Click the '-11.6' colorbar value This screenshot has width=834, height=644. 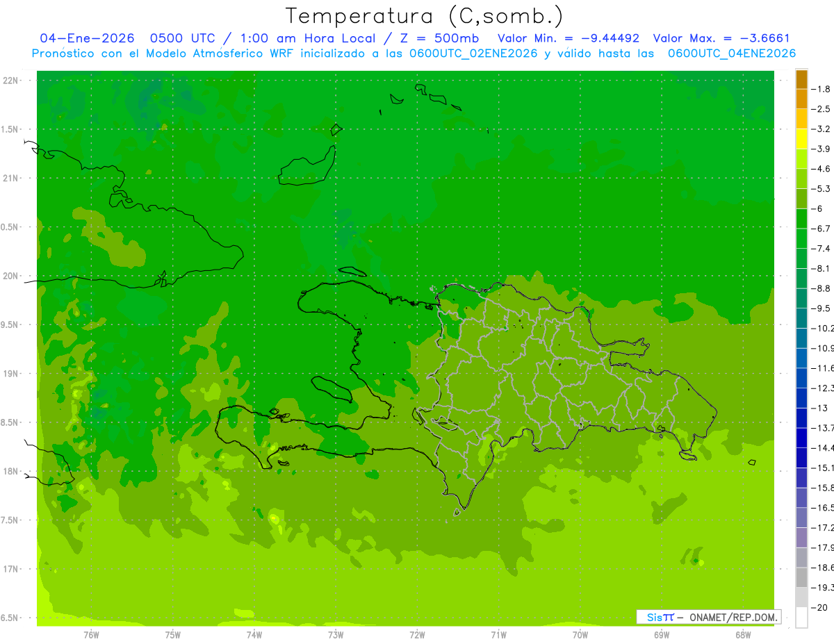click(823, 368)
